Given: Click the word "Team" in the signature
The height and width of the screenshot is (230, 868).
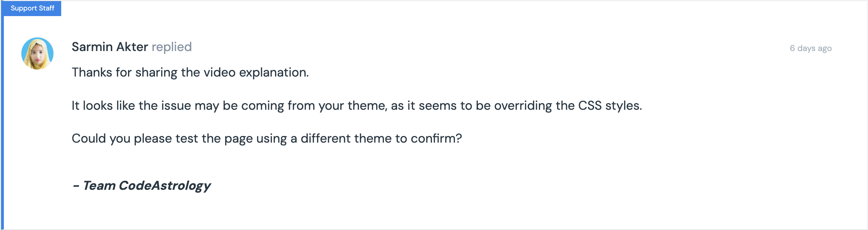Looking at the screenshot, I should (x=99, y=185).
